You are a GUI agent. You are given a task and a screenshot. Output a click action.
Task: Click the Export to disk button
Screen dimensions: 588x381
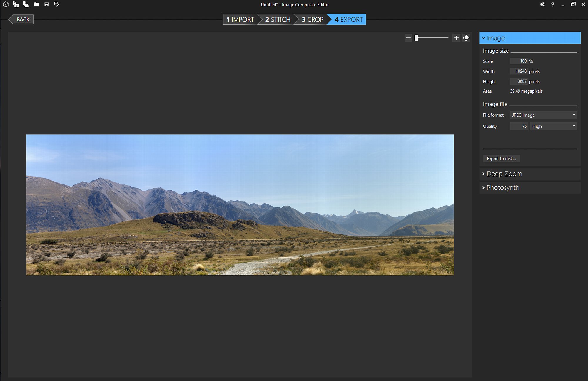click(501, 159)
